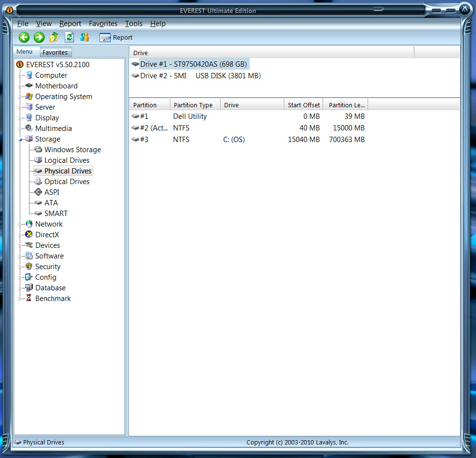
Task: Expand the Multimedia tree node
Action: 20,129
